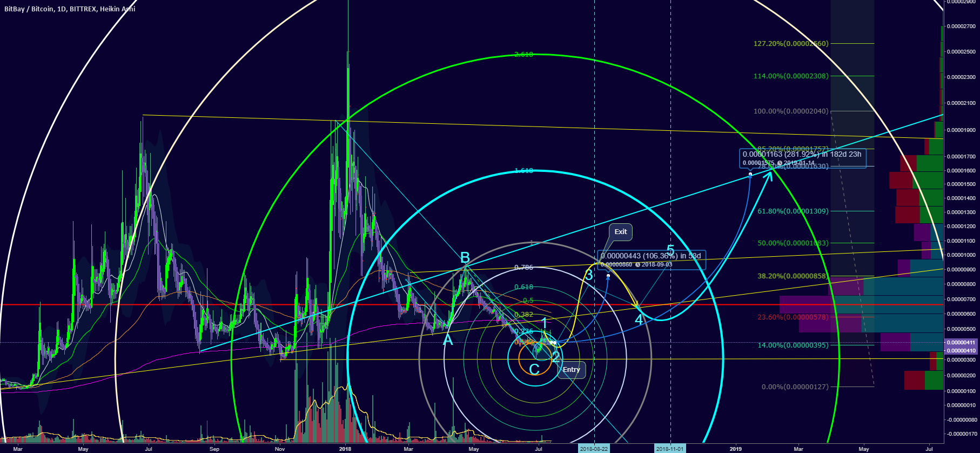Click the 0.00002100 price axis label

pyautogui.click(x=962, y=103)
